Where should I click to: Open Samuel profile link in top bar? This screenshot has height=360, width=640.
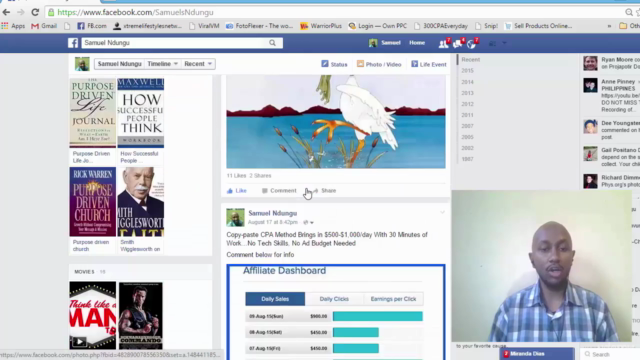[x=385, y=43]
